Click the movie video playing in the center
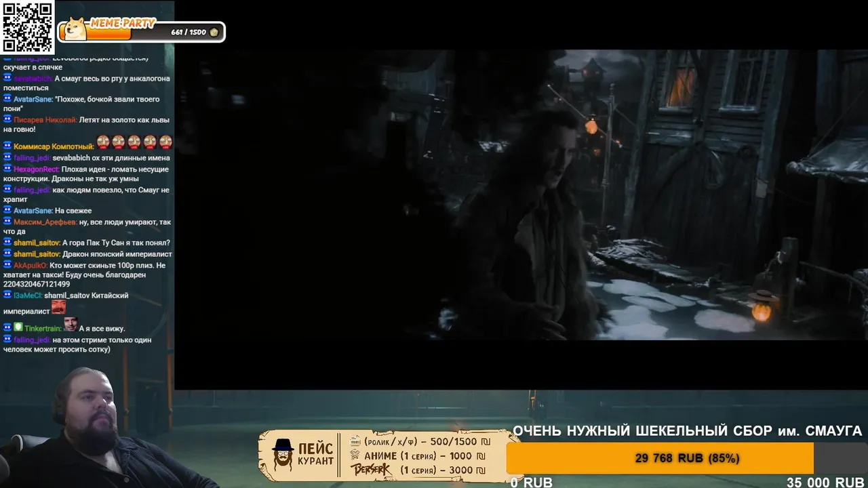868x488 pixels. point(521,195)
